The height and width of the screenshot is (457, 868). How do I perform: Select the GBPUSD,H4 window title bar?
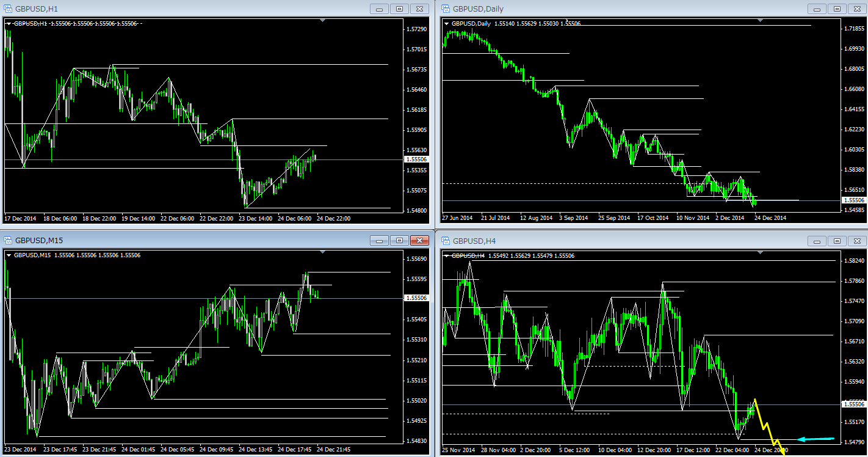tap(610, 241)
